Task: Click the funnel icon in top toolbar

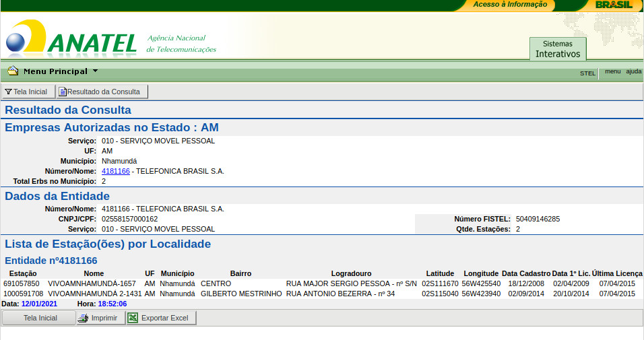Action: point(8,92)
